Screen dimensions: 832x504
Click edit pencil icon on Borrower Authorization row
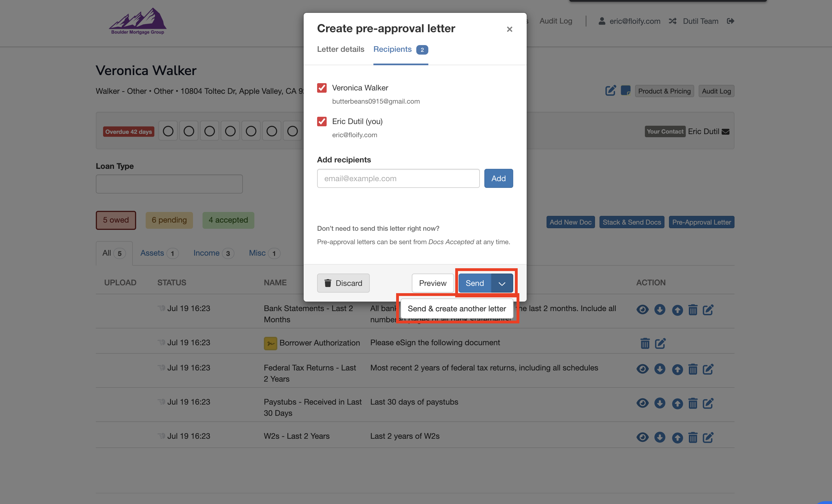(660, 343)
